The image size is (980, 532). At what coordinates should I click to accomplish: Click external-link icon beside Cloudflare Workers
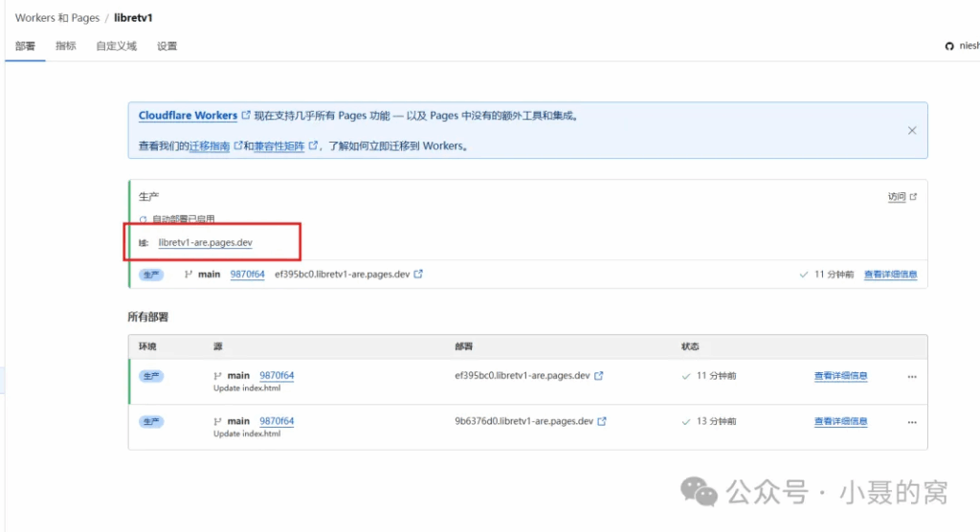pos(246,115)
